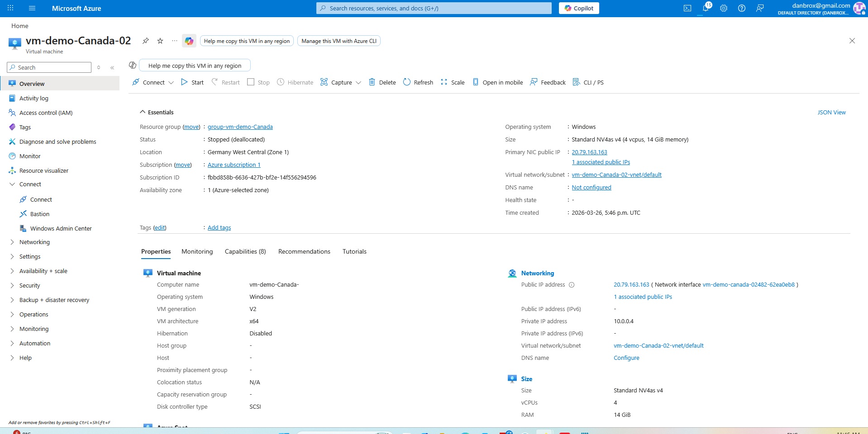This screenshot has width=868, height=434.
Task: Open the group-vm-demo-Canada resource group link
Action: 240,127
